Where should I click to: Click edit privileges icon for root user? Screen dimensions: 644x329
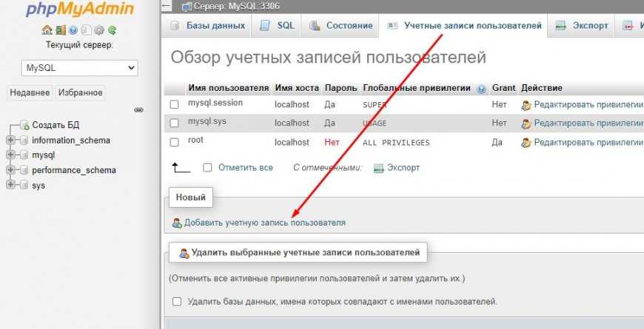point(526,142)
